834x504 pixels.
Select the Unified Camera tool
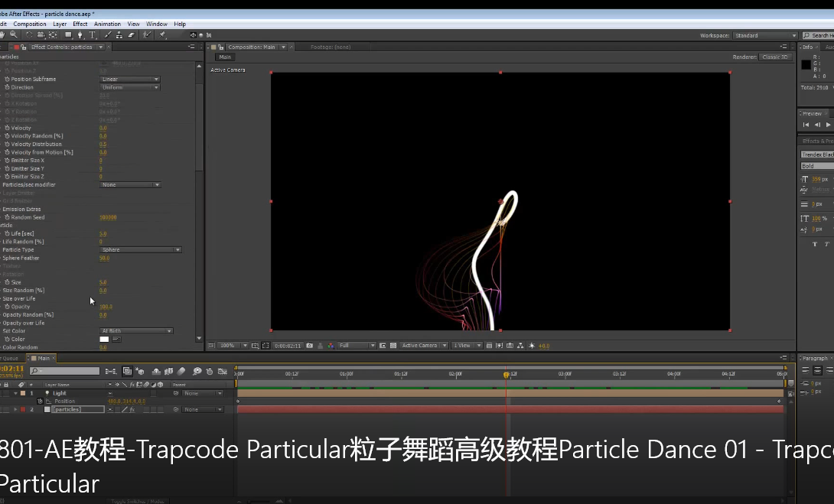tap(41, 35)
